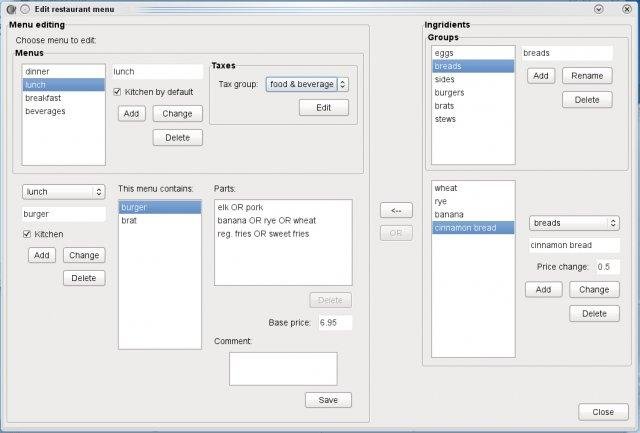Uncheck the Kitchen checkbox for burger

pyautogui.click(x=28, y=234)
